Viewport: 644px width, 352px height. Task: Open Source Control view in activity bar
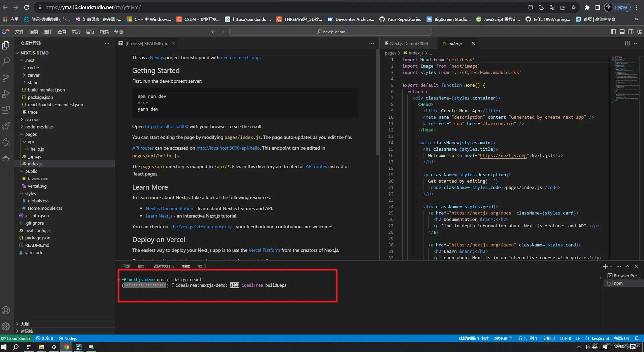[6, 78]
